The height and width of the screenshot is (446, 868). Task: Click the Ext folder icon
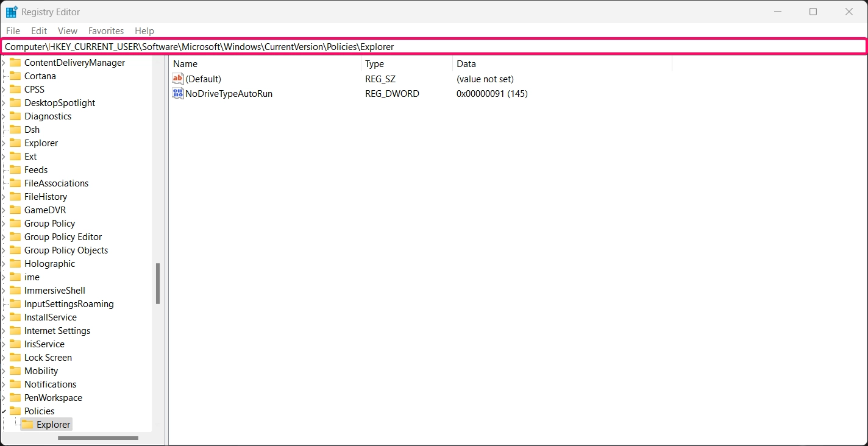[15, 156]
